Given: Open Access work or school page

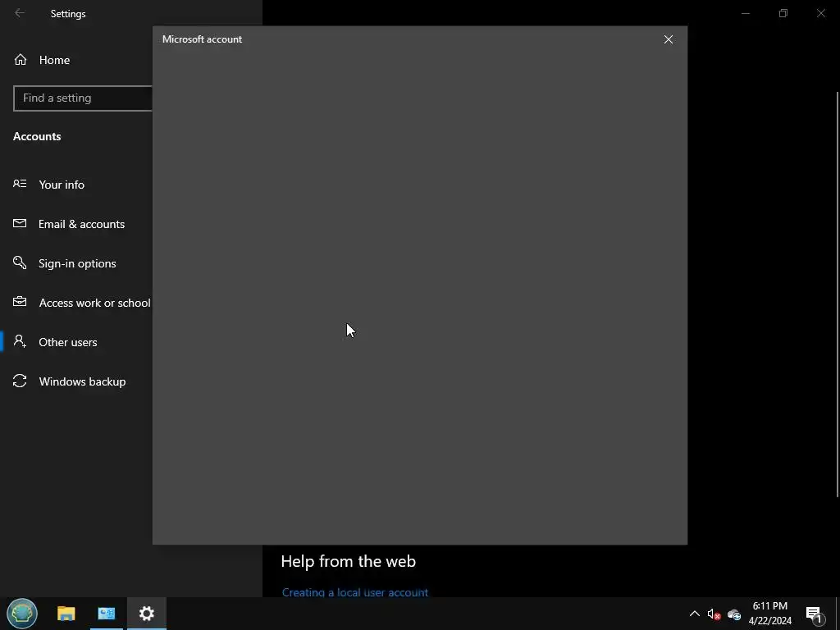Looking at the screenshot, I should click(x=94, y=303).
